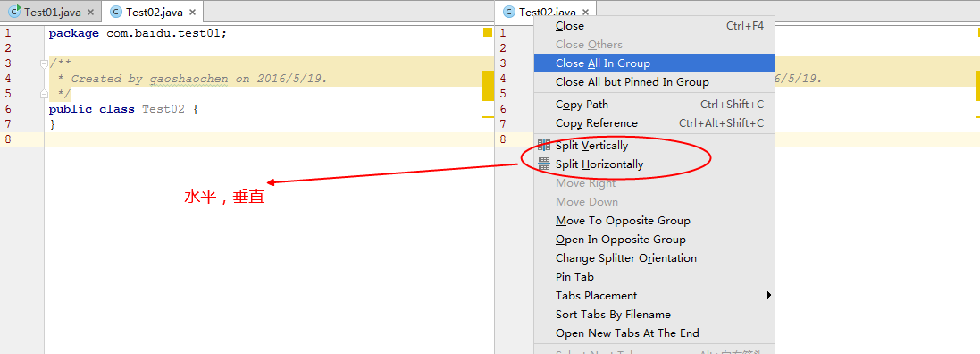Select the left group's Test02.java tab
This screenshot has height=354, width=980.
click(x=153, y=12)
